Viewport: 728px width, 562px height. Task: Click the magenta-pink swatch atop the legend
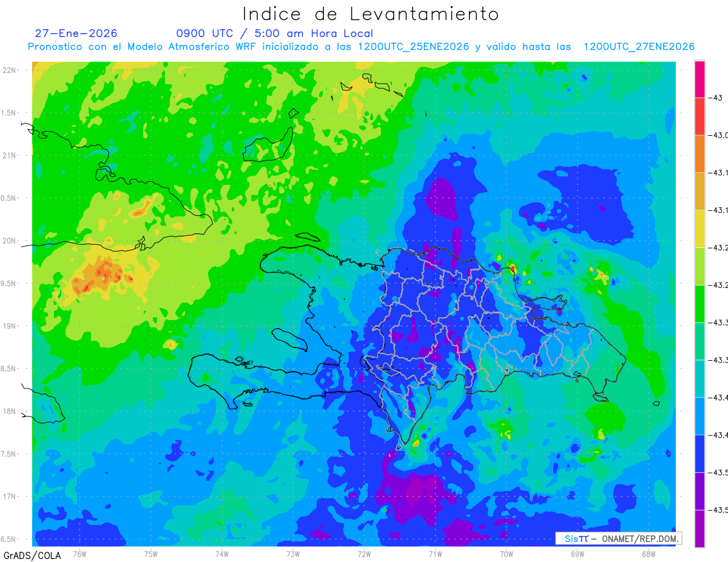click(x=699, y=79)
